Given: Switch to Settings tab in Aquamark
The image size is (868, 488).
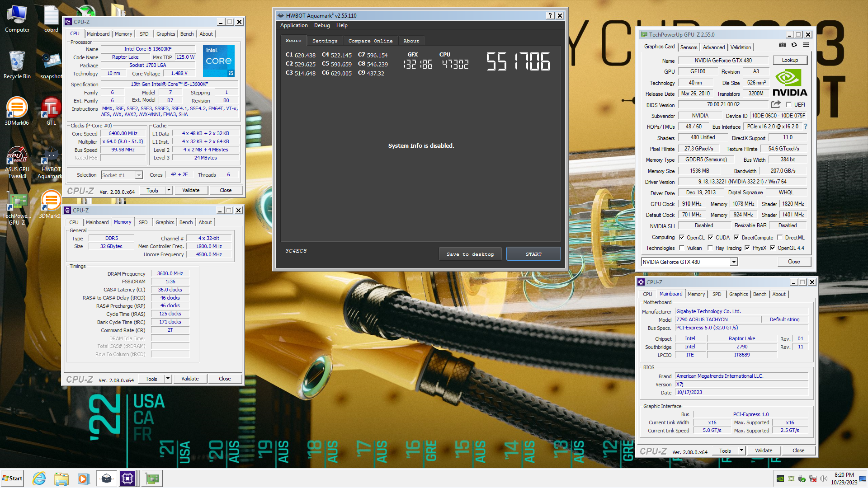Looking at the screenshot, I should click(325, 41).
